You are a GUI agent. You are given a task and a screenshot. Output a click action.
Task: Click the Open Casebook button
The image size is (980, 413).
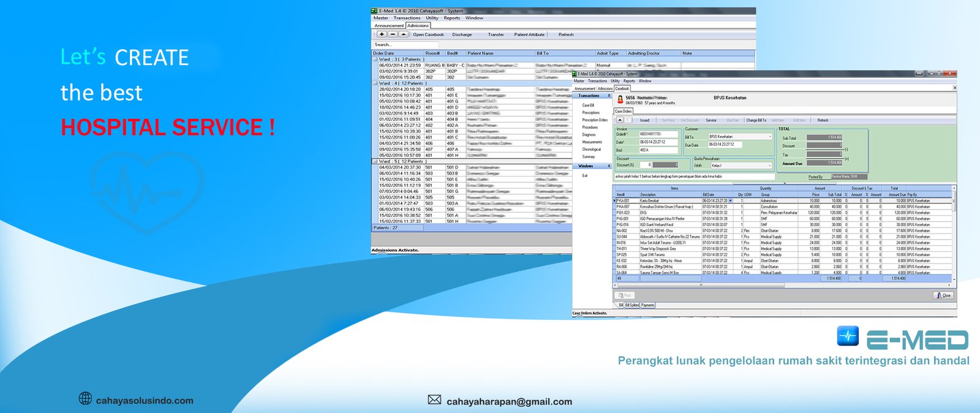(428, 34)
